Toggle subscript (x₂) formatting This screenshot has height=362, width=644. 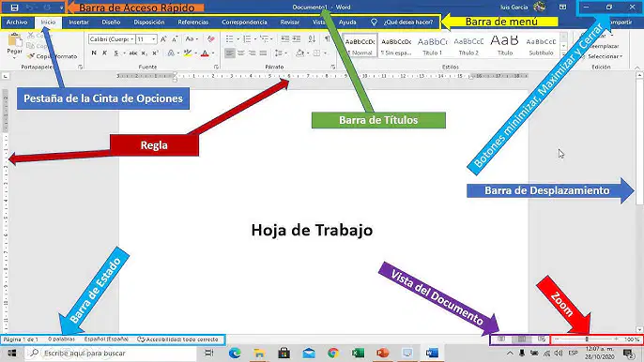(x=145, y=53)
